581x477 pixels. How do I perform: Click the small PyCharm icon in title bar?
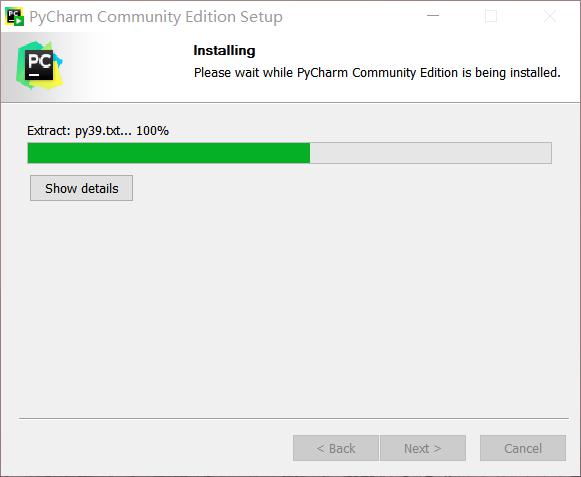coord(14,17)
